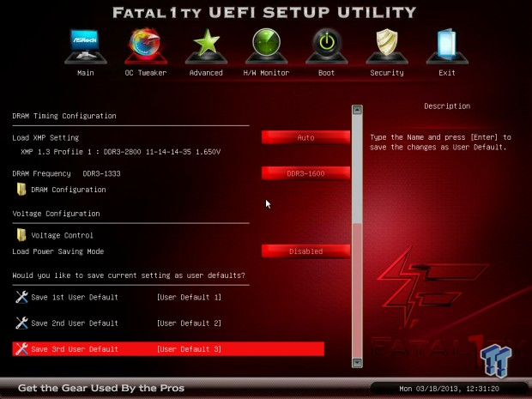Click the DRAM Configuration folder icon

[21, 190]
